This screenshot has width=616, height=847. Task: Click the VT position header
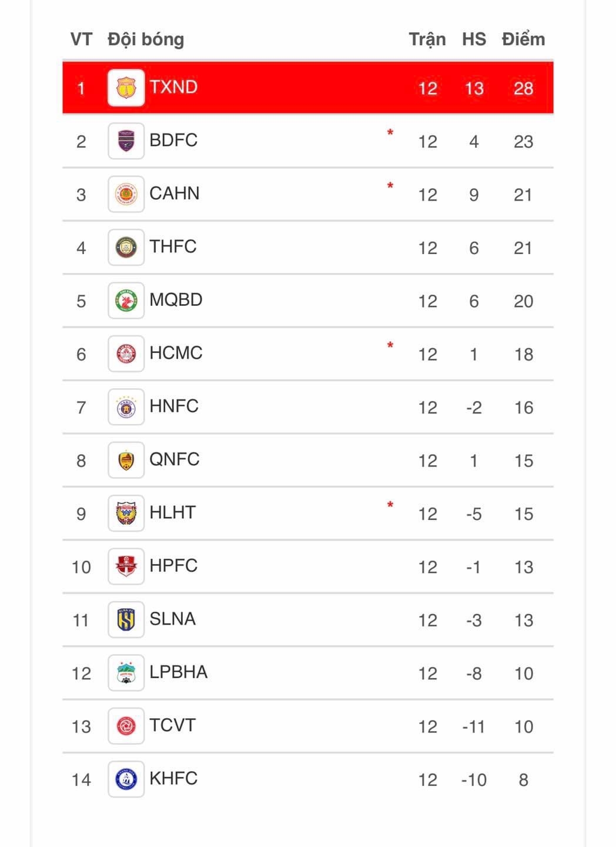[81, 39]
